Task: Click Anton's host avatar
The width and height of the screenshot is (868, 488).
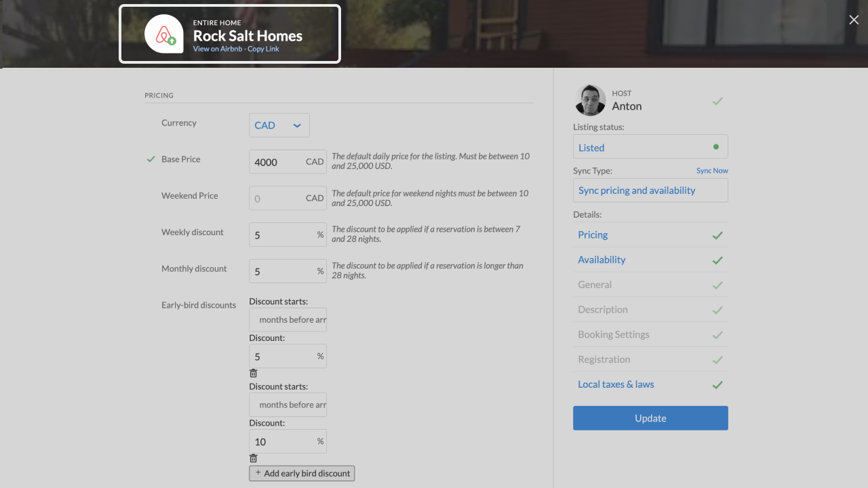Action: 590,100
